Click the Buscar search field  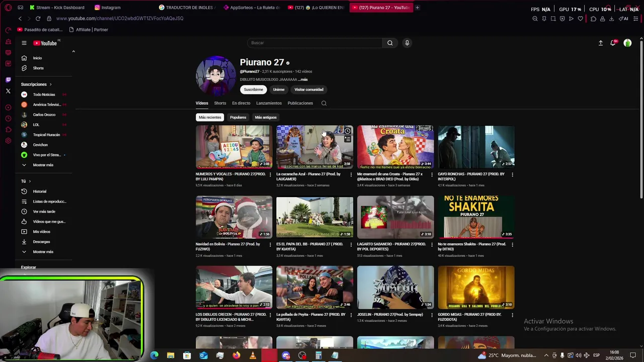(314, 43)
